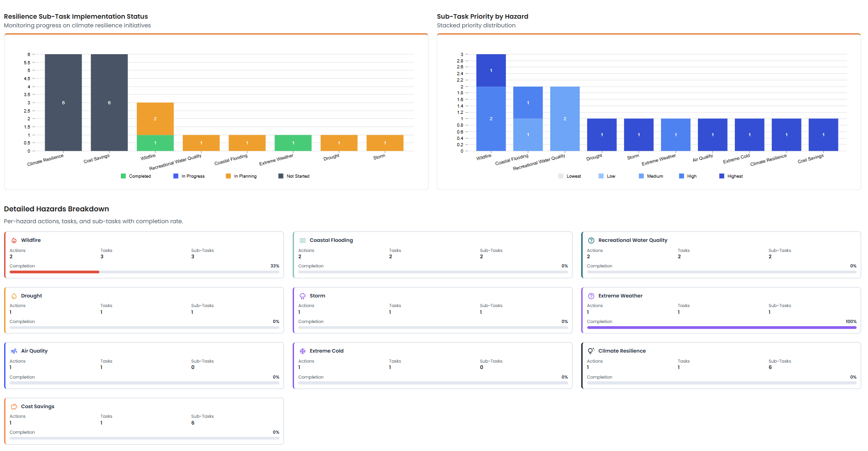Click Wildfire's green Completed segment
868x451 pixels.
pyautogui.click(x=155, y=143)
